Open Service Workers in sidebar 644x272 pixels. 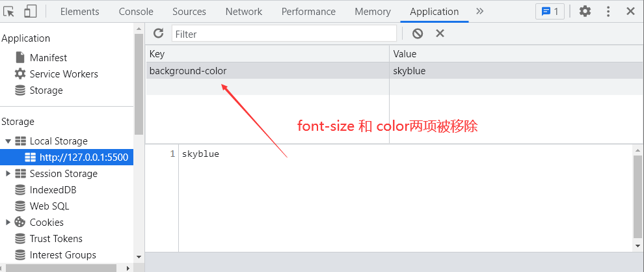click(64, 74)
